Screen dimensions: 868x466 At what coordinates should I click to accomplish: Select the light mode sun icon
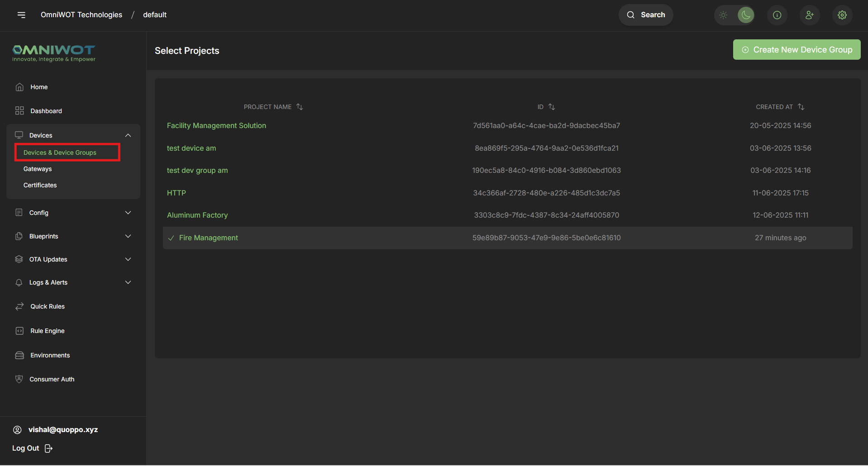coord(723,15)
